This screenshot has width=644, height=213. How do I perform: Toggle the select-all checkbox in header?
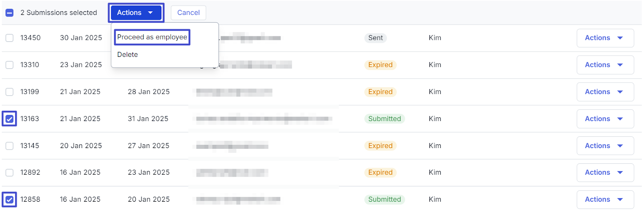click(10, 13)
